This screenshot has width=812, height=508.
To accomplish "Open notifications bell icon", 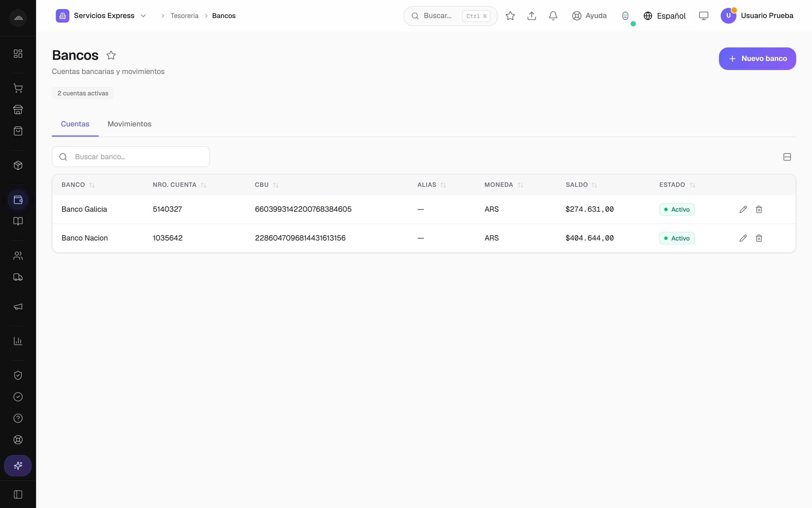I will 553,16.
